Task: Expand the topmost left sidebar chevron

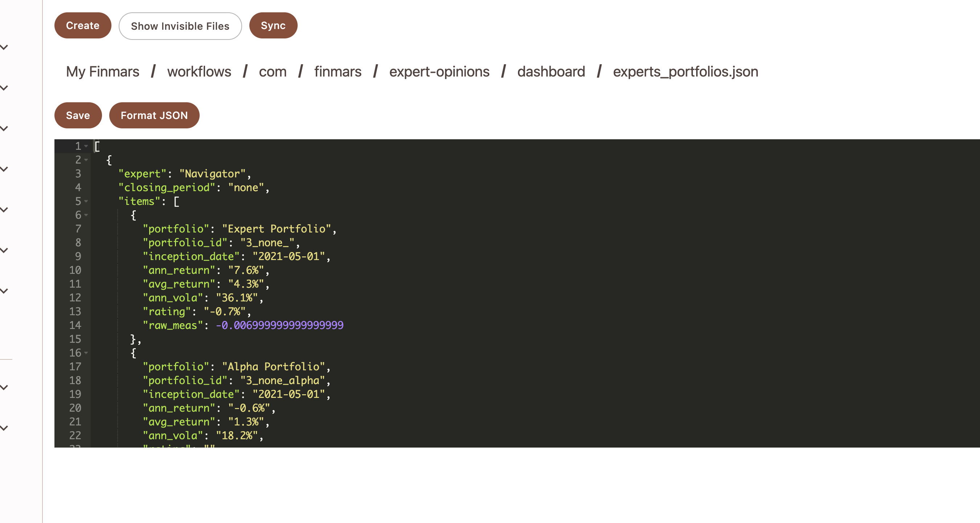Action: point(4,47)
